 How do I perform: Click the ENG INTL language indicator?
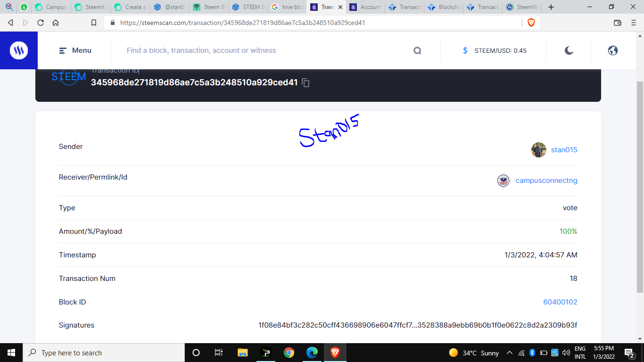580,353
